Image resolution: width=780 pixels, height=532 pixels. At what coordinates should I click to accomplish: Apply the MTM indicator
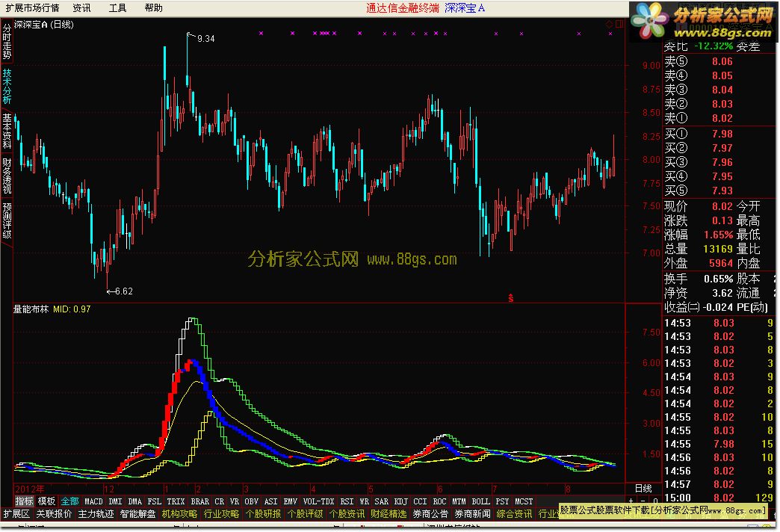tap(459, 501)
